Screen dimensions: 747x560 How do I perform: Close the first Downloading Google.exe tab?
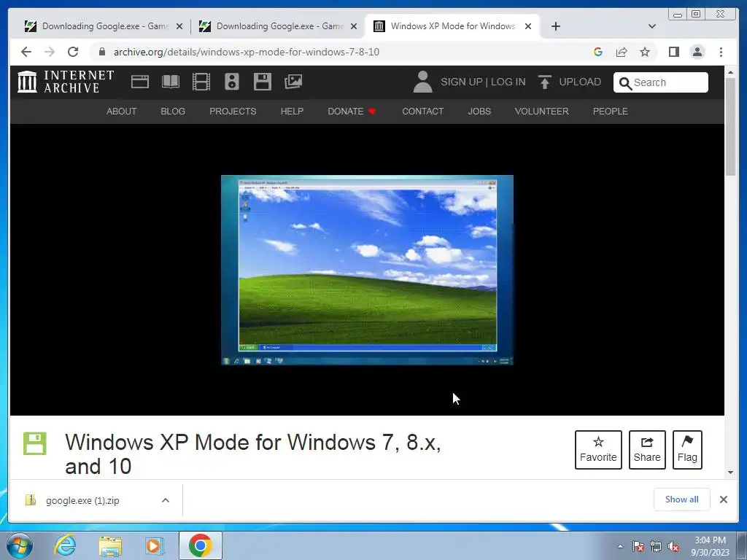point(179,27)
